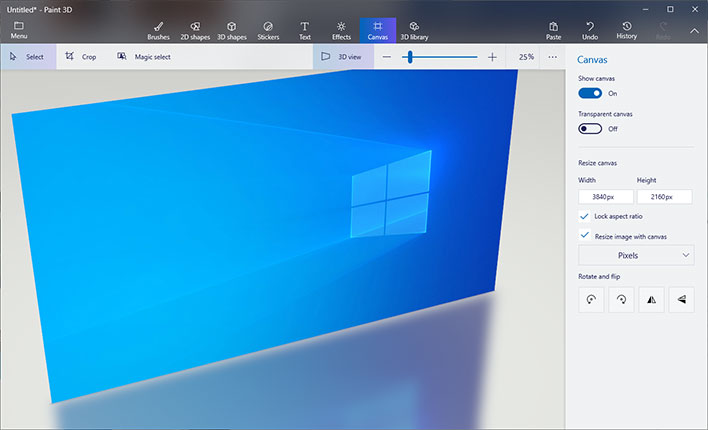Enable the Transparent canvas toggle
Viewport: 708px width, 430px height.
590,129
